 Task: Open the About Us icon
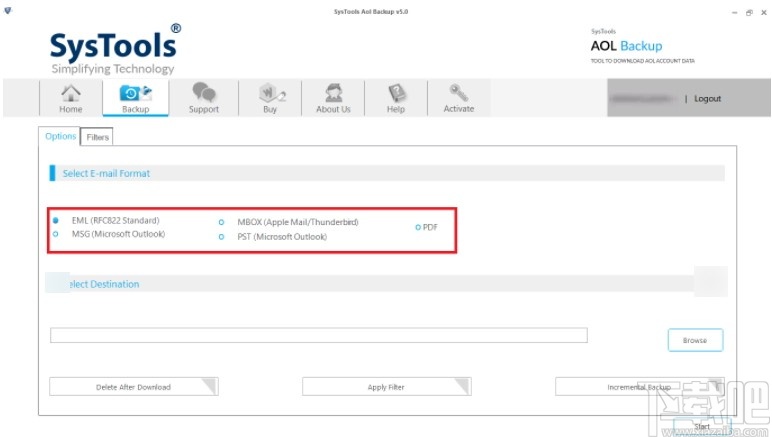[333, 98]
